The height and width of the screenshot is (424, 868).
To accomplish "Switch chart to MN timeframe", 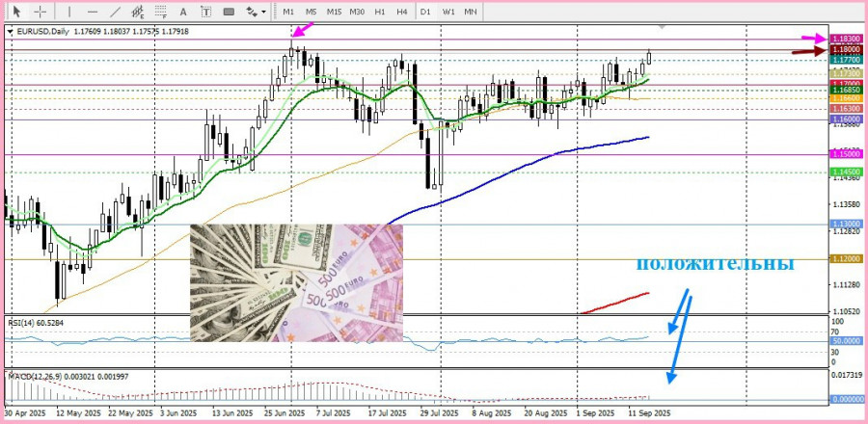I will coord(470,11).
